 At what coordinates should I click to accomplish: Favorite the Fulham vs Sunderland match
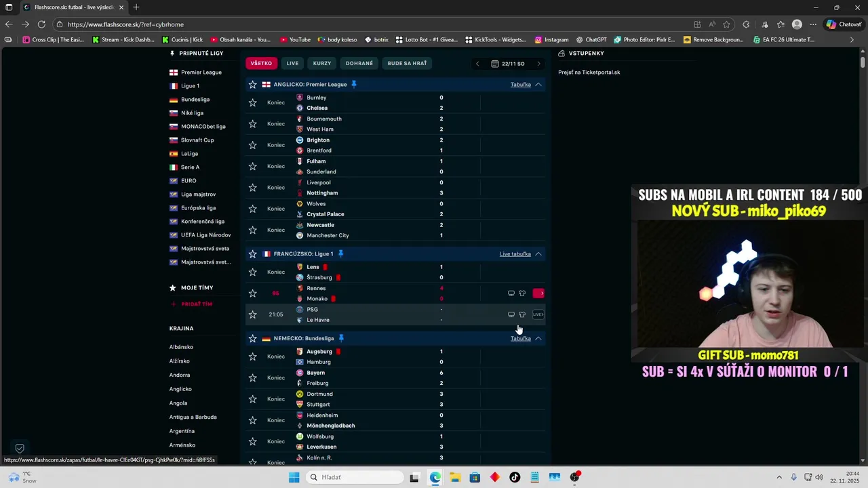[253, 166]
